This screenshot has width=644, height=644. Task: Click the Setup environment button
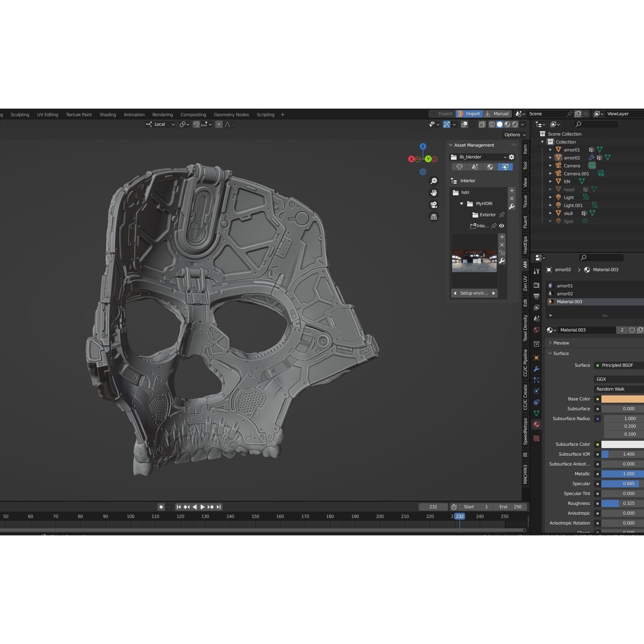click(x=474, y=293)
